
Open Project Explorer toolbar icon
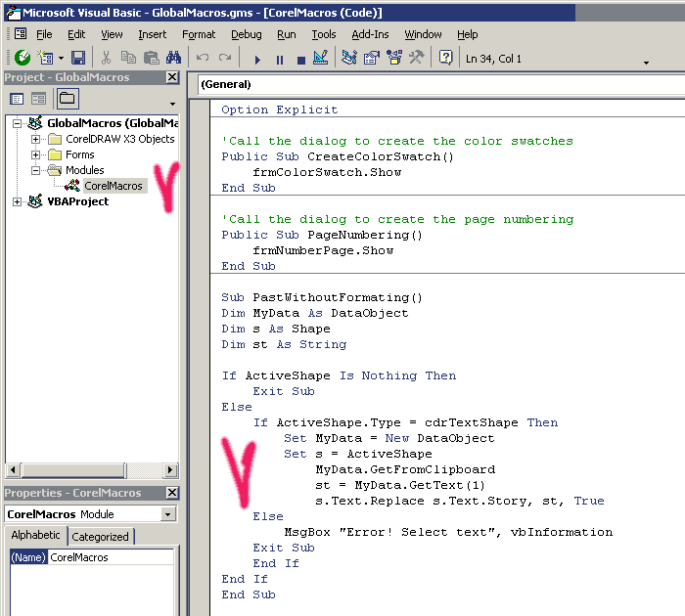[x=349, y=58]
